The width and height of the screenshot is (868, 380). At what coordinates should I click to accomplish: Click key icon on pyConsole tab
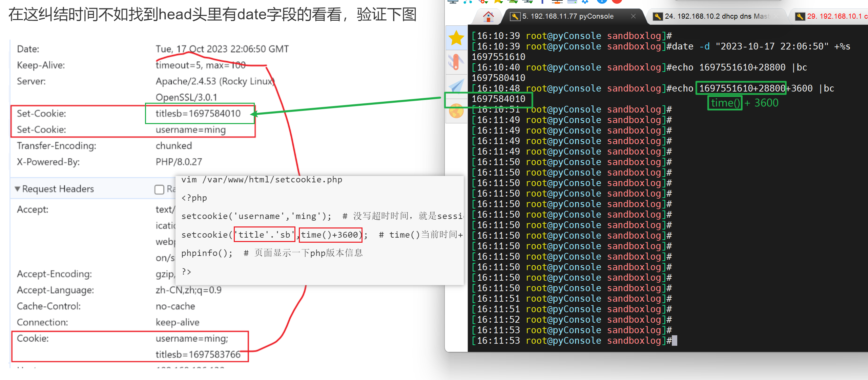click(515, 16)
